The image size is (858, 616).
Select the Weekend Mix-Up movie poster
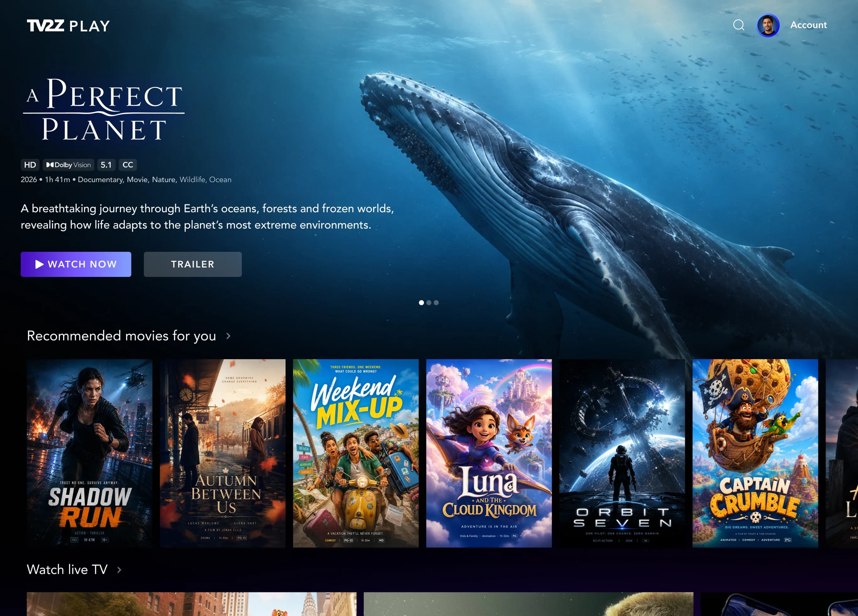[x=356, y=453]
